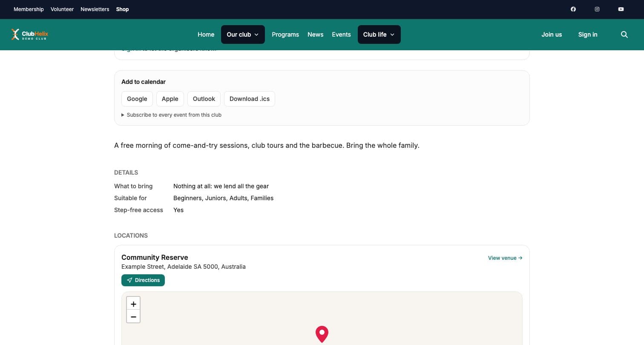Image resolution: width=644 pixels, height=345 pixels.
Task: Click the Sign in link
Action: (588, 34)
